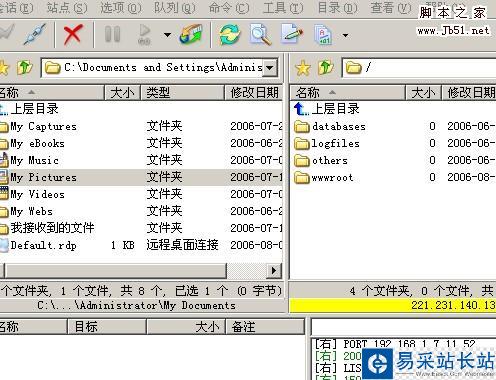496x380 pixels.
Task: Open dropdown arrow beside the play icon
Action: pyautogui.click(x=167, y=35)
